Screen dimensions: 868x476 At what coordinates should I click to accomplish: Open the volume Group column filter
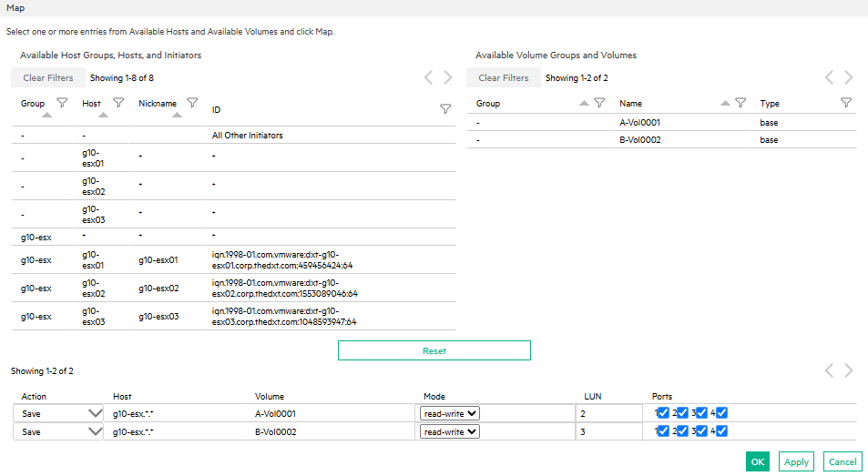point(599,103)
